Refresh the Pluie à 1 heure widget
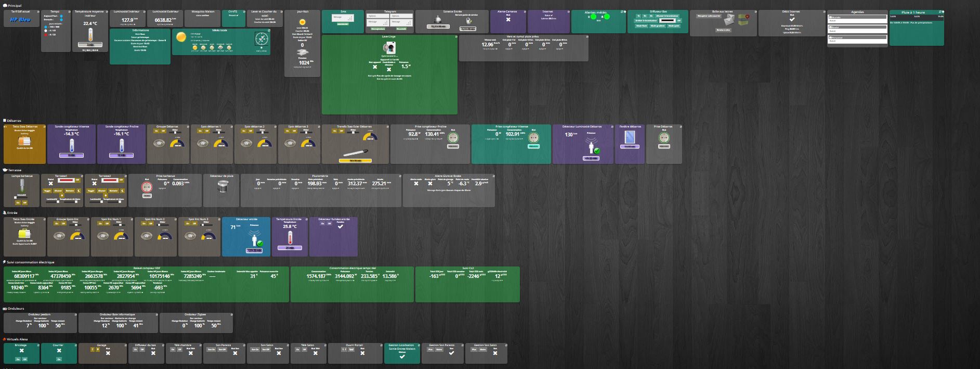The width and height of the screenshot is (980, 369). 939,11
